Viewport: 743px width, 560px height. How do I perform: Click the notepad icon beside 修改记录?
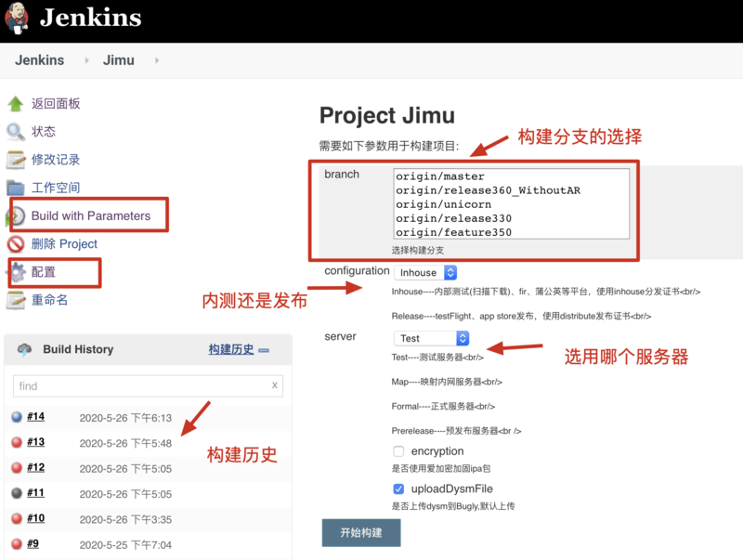pyautogui.click(x=16, y=160)
